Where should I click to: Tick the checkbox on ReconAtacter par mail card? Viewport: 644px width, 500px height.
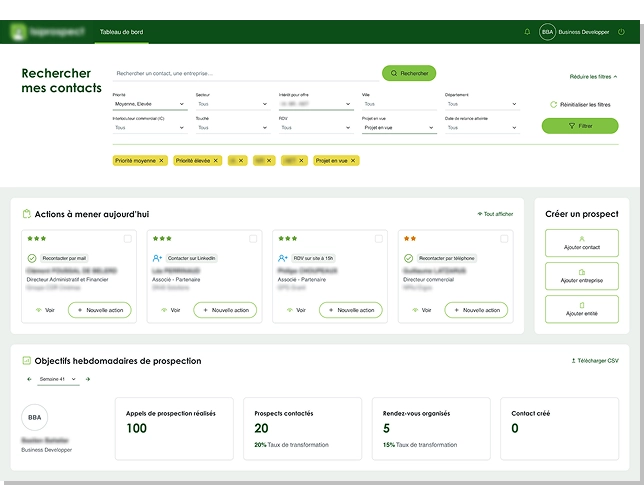click(127, 239)
